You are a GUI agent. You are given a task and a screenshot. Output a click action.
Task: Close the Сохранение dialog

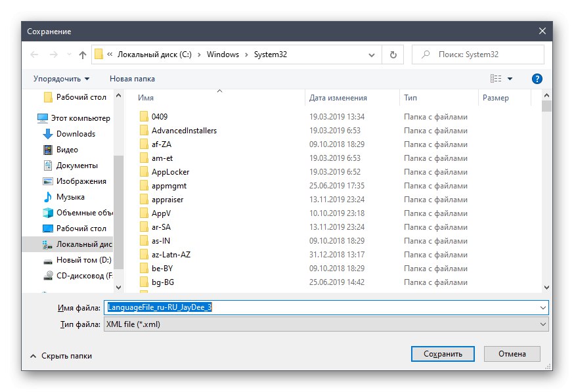542,31
